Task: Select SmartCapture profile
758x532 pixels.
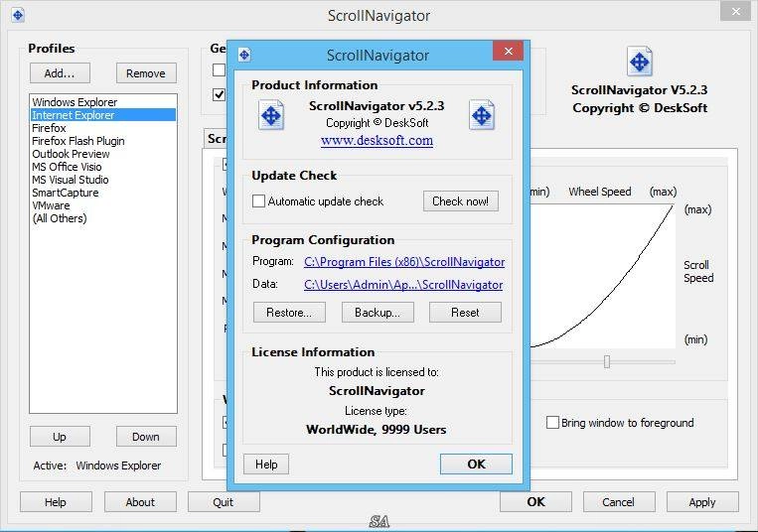Action: point(103,193)
